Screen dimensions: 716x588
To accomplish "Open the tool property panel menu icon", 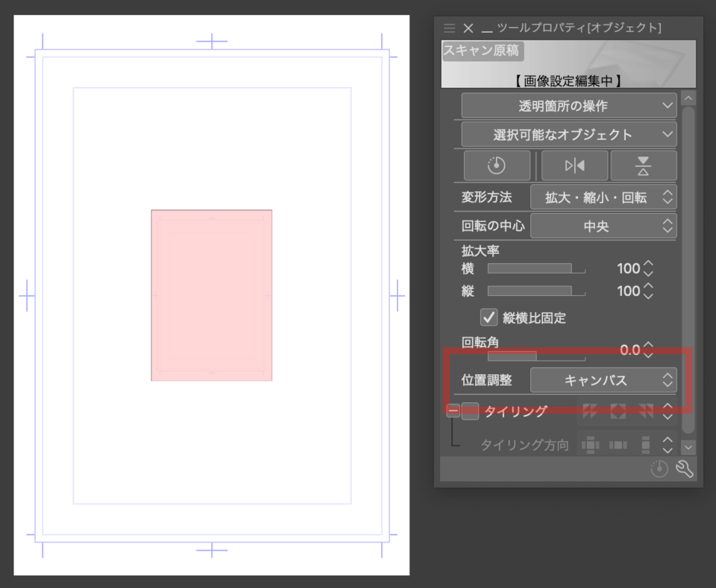I will pos(449,28).
